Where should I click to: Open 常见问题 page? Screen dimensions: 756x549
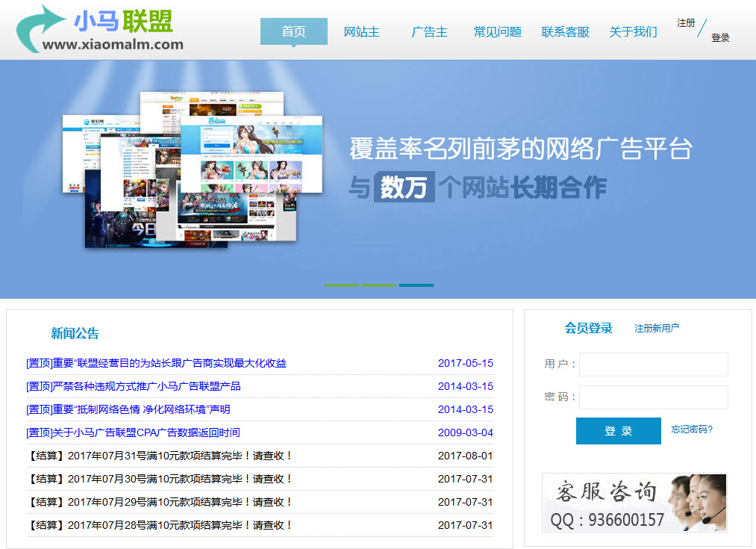pos(497,32)
